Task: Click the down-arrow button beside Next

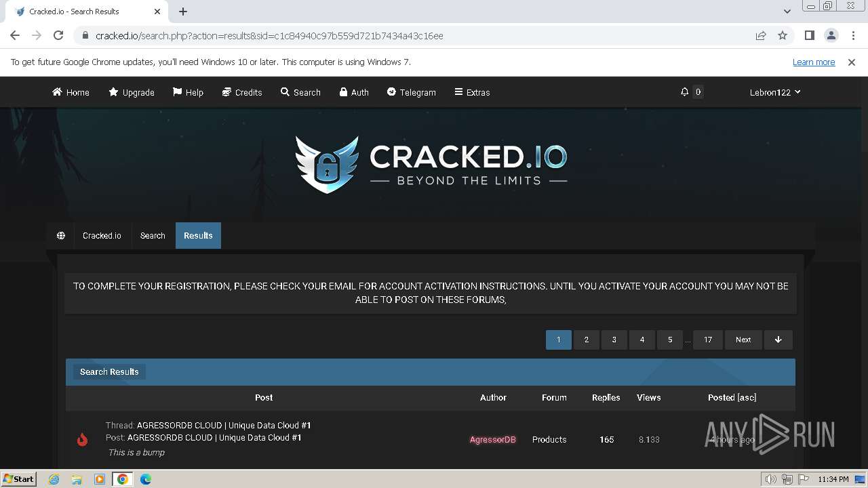Action: pyautogui.click(x=778, y=340)
